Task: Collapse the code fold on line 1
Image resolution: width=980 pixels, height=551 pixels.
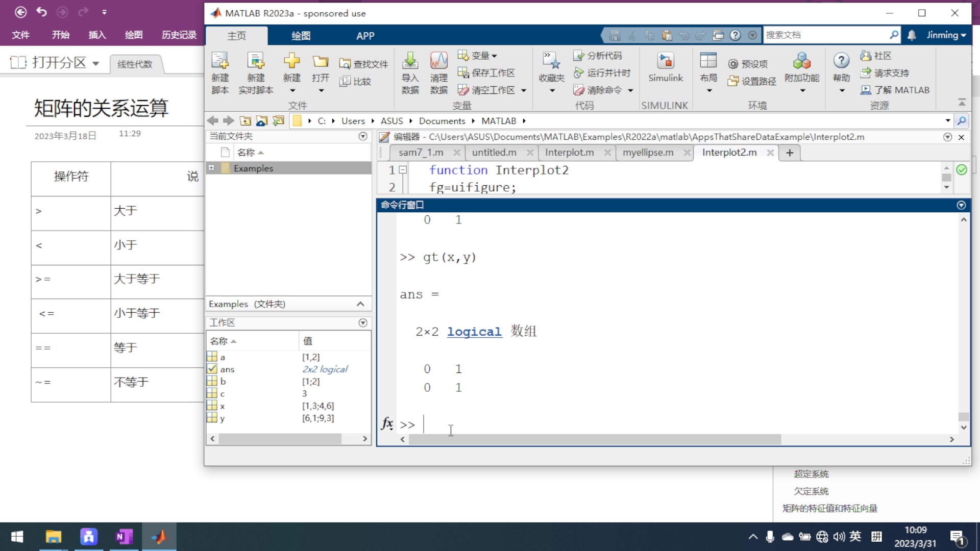Action: click(403, 170)
